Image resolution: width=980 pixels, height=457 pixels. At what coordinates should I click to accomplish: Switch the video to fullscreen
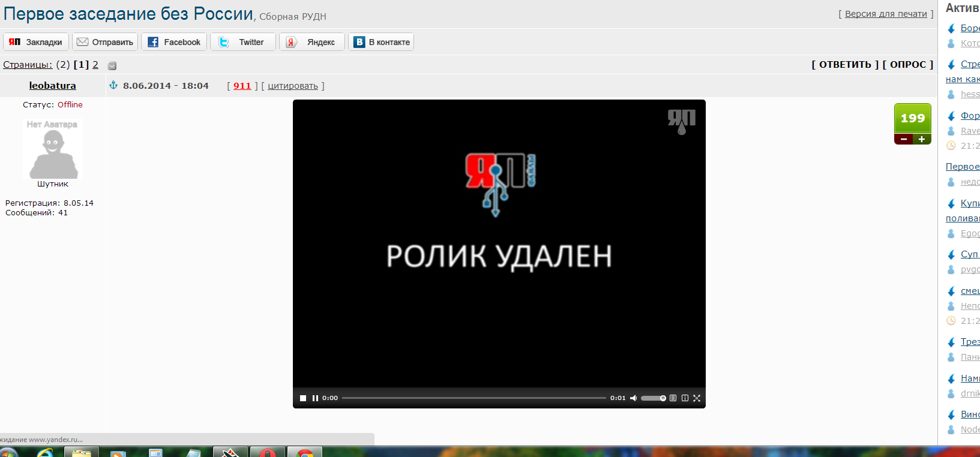point(697,398)
